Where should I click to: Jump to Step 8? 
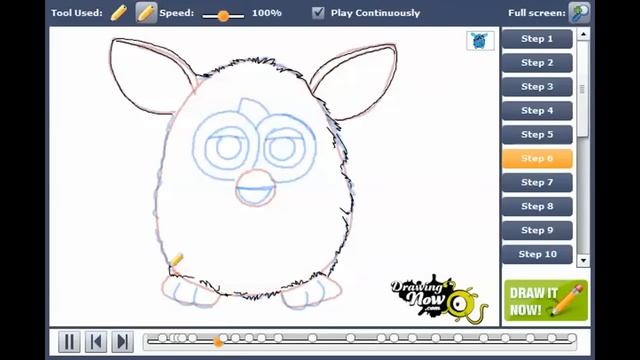tap(537, 206)
